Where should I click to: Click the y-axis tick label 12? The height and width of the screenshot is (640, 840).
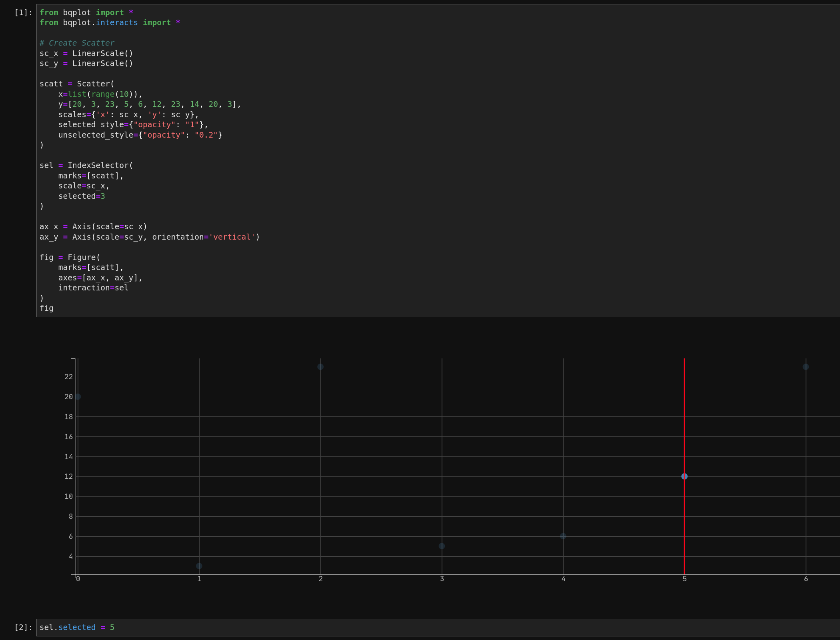69,476
